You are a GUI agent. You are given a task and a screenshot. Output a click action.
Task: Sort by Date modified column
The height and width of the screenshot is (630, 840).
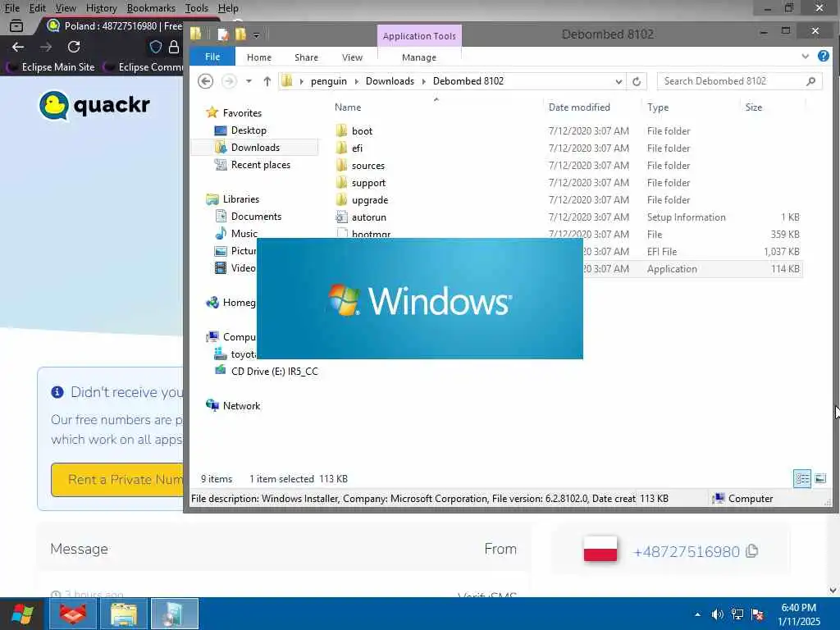[x=579, y=107]
